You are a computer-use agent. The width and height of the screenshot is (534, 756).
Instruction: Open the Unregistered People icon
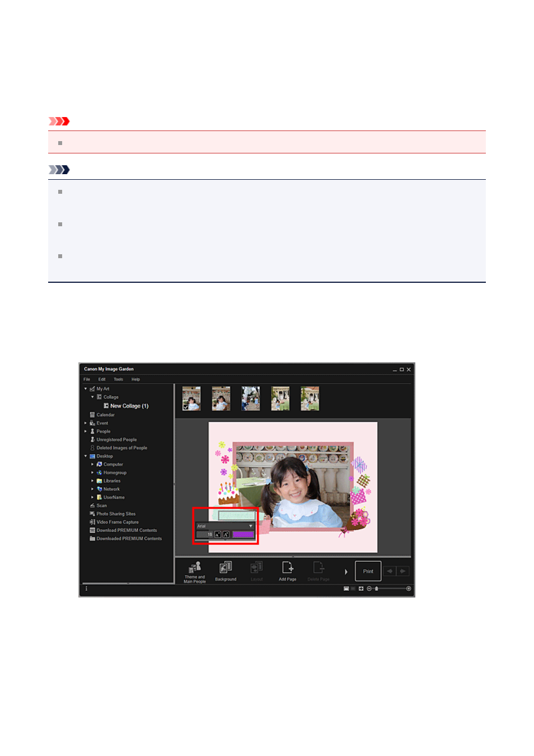click(92, 440)
